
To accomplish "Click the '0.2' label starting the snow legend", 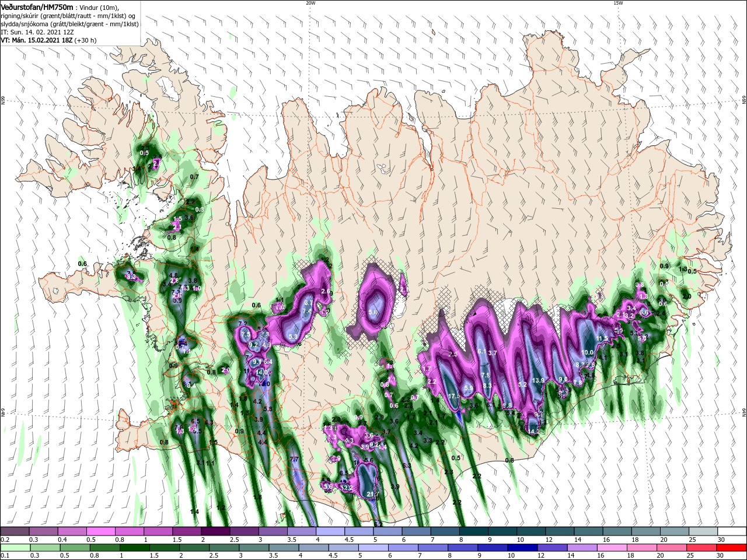I will [5, 540].
